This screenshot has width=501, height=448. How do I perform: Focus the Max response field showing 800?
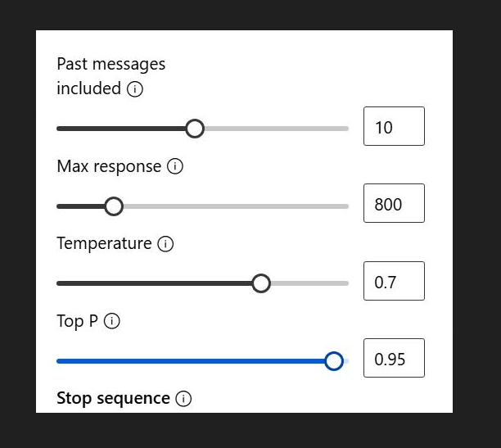point(394,203)
